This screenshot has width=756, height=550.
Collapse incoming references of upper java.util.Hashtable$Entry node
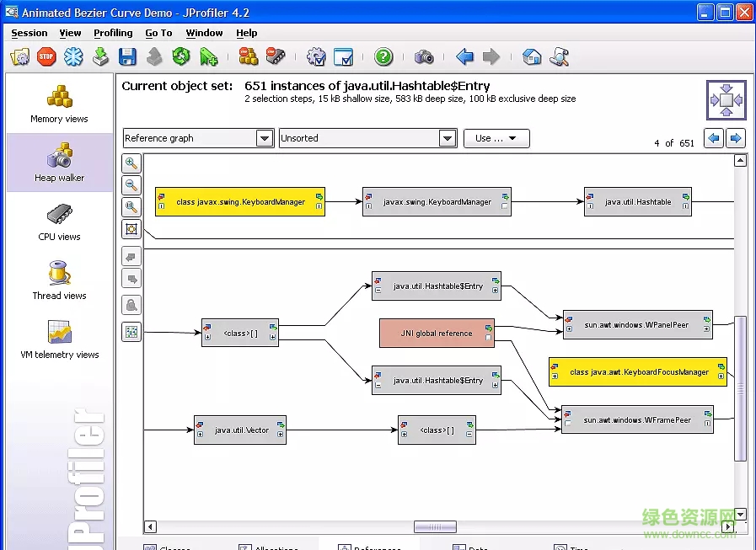pyautogui.click(x=378, y=291)
